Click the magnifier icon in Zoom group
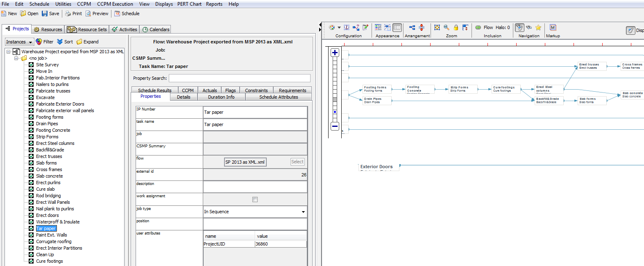Image resolution: width=644 pixels, height=266 pixels. (447, 27)
